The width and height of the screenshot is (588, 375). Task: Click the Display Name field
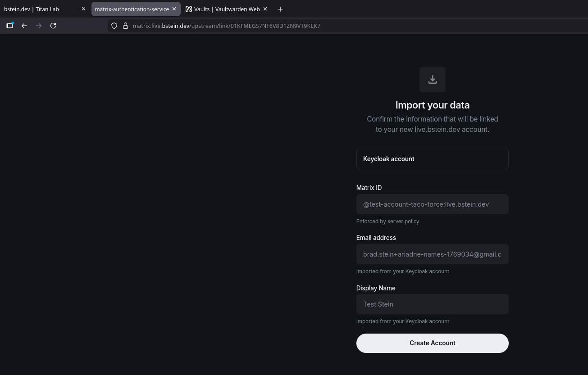(x=432, y=304)
